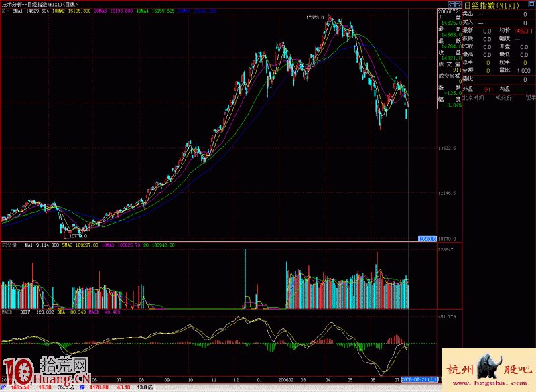Image resolution: width=536 pixels, height=392 pixels.
Task: Click the peak price label 17563.0
Action: [x=314, y=18]
